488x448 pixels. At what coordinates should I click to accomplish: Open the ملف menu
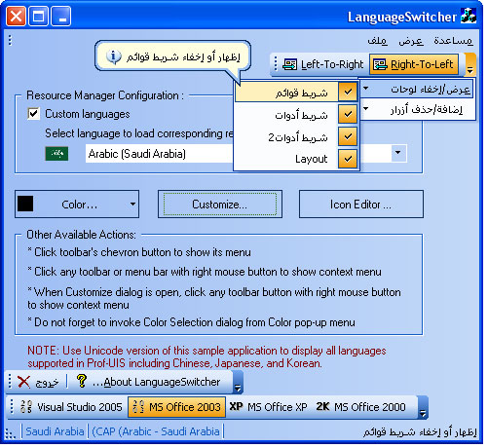377,41
